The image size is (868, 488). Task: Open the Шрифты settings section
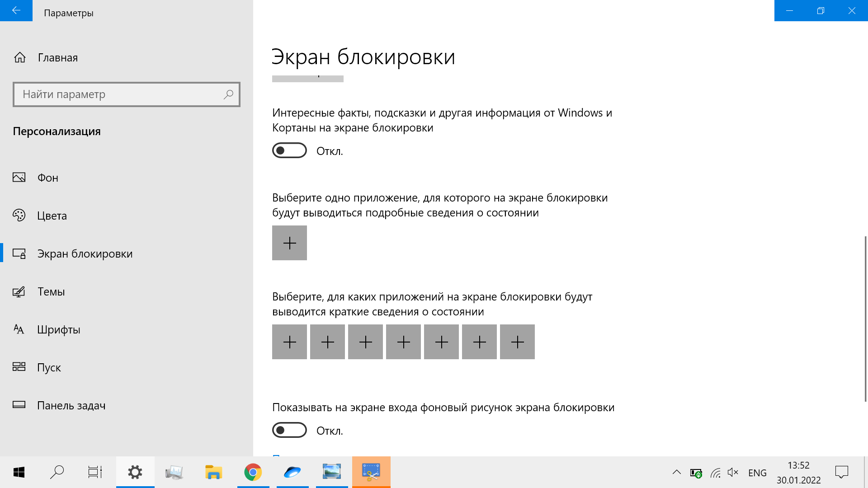pos(127,329)
